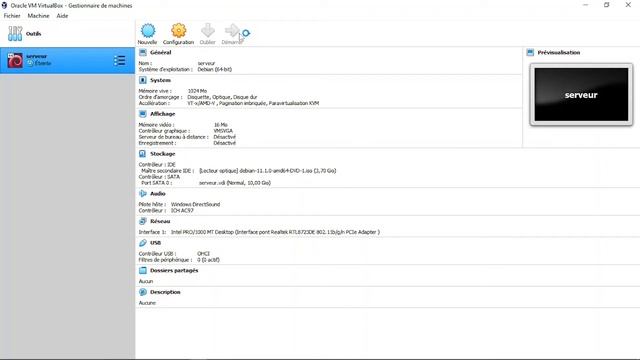Click the Outils tools icon
640x360 pixels.
[x=15, y=33]
